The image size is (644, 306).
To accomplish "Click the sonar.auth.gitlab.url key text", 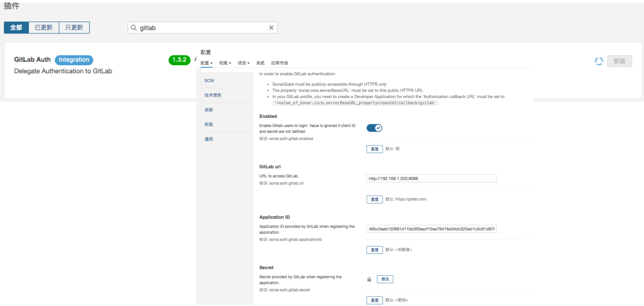I will (x=286, y=183).
